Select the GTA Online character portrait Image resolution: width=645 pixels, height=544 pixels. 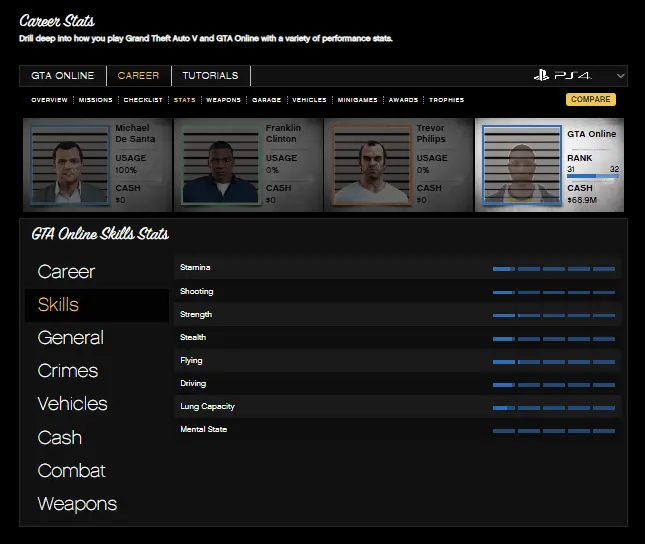(x=522, y=165)
